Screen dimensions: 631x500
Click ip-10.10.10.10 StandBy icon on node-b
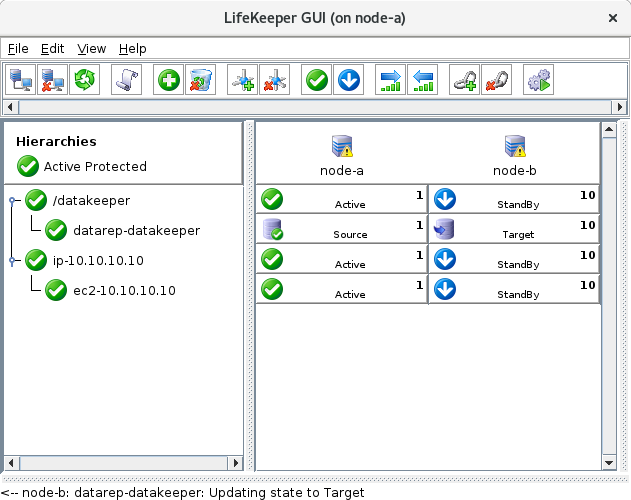pyautogui.click(x=445, y=259)
